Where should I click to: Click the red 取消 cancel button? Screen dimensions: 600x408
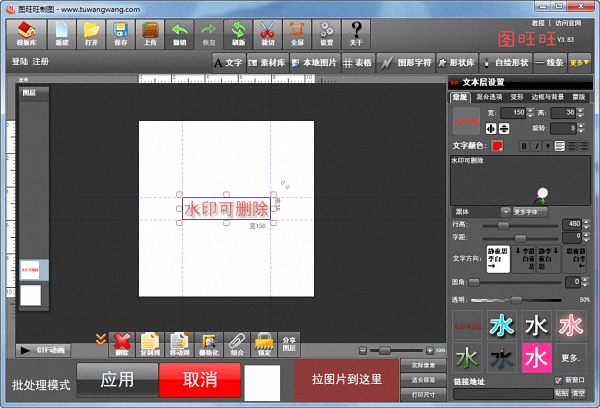coord(199,382)
